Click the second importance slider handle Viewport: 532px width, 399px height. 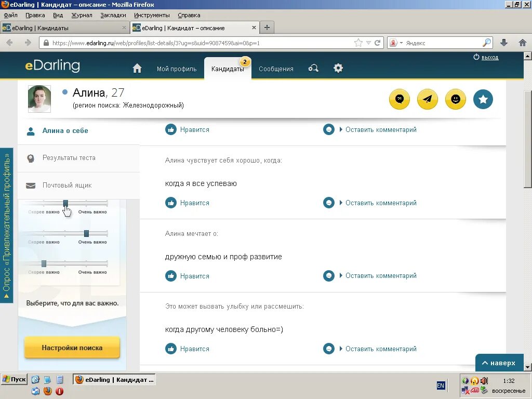coord(87,233)
